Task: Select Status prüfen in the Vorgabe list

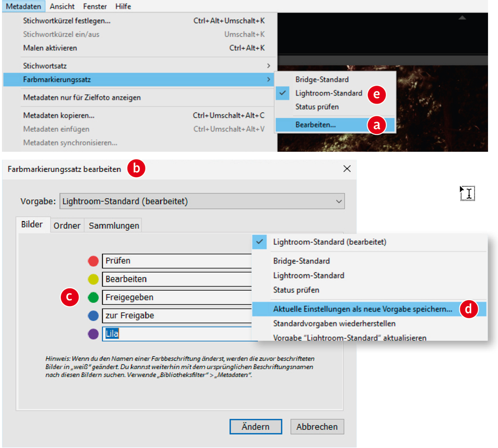Action: pos(370,290)
